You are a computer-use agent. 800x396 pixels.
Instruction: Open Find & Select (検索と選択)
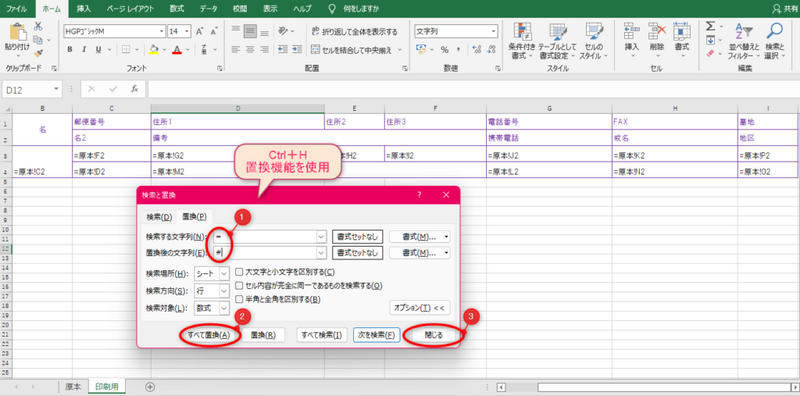774,41
